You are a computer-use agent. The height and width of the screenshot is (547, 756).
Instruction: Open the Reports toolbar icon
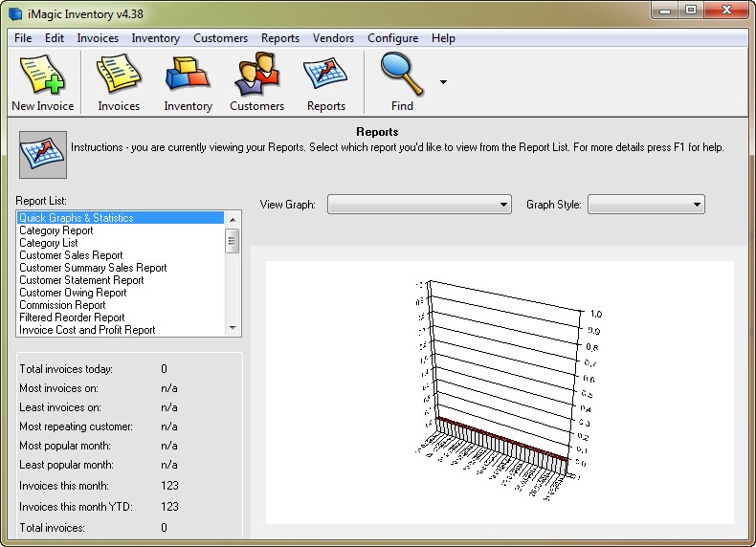tap(326, 74)
